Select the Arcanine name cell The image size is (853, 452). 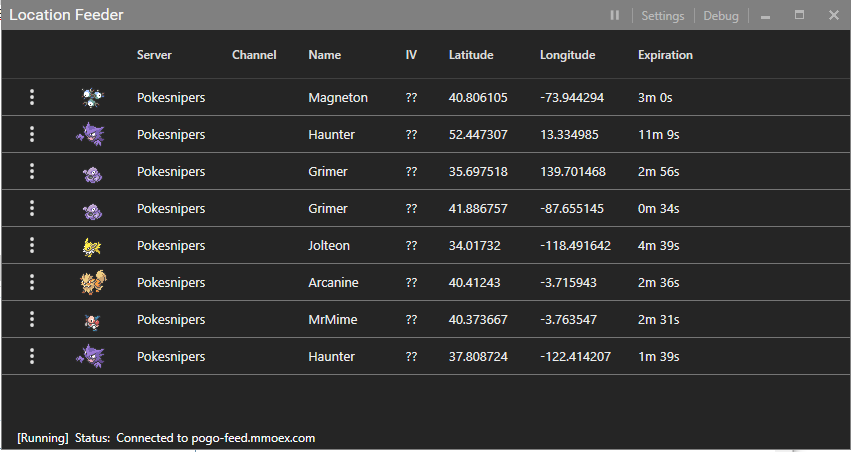point(333,283)
